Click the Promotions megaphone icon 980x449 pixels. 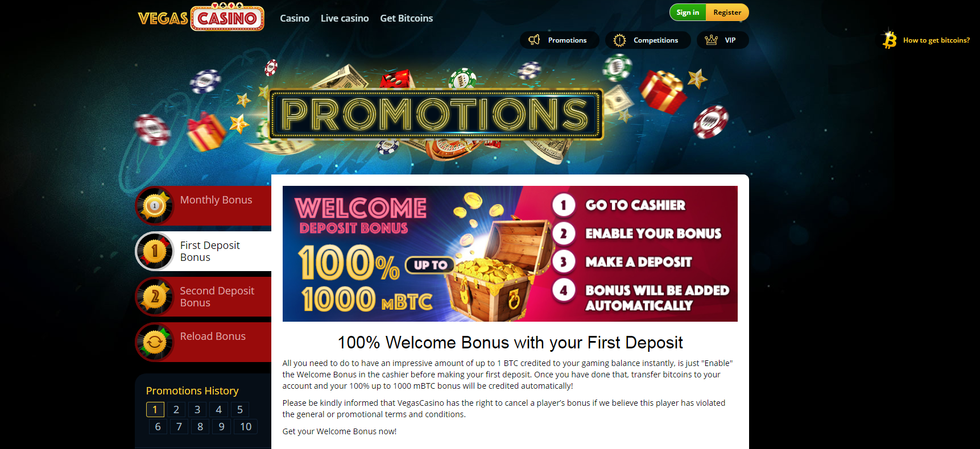click(534, 40)
